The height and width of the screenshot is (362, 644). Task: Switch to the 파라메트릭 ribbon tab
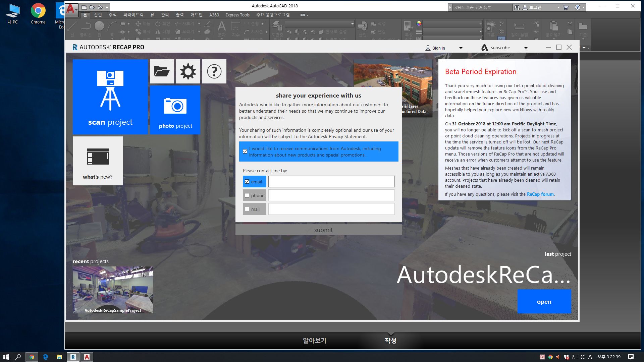pyautogui.click(x=133, y=15)
